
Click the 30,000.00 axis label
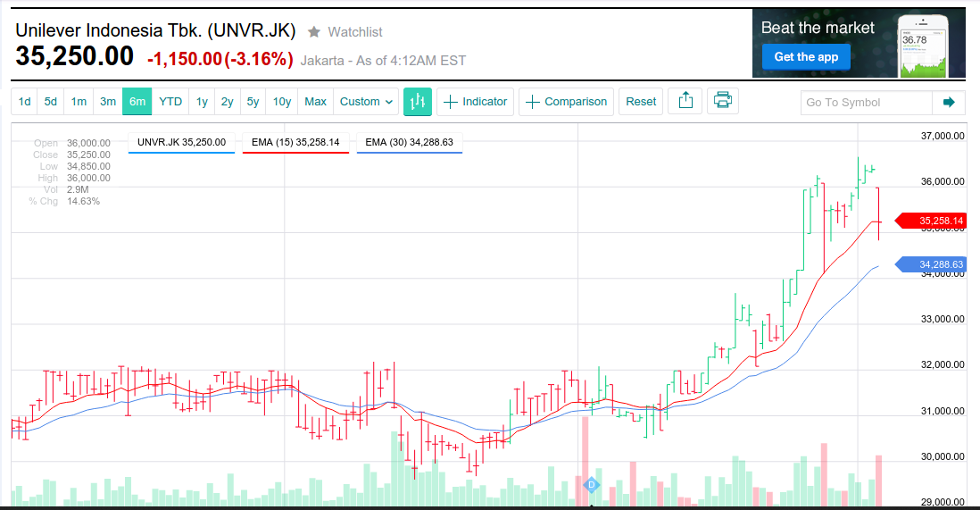(943, 456)
